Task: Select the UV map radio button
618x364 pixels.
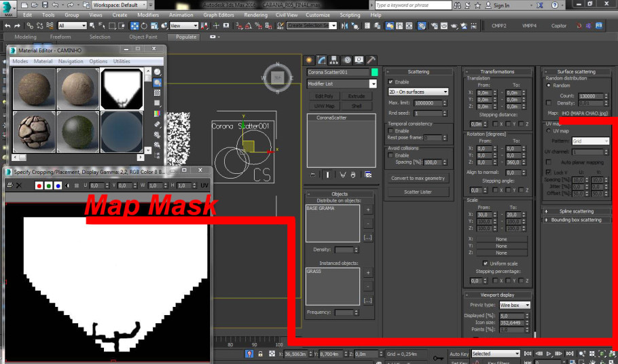Action: point(548,131)
